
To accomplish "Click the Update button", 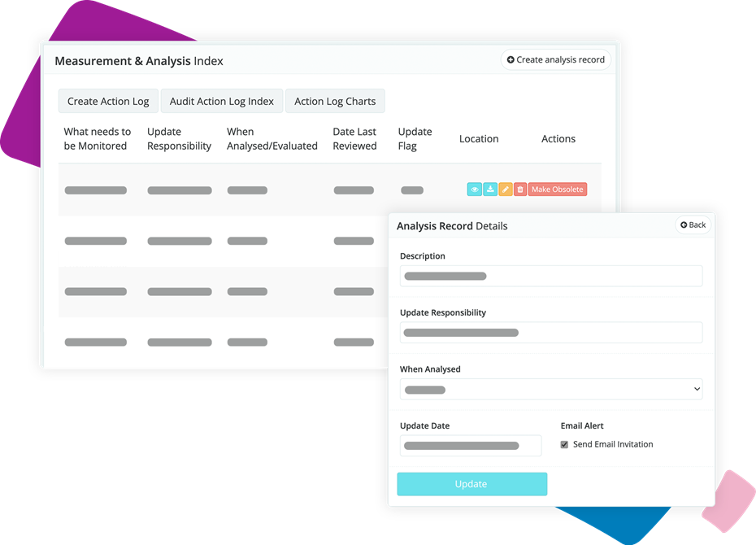I will [472, 484].
